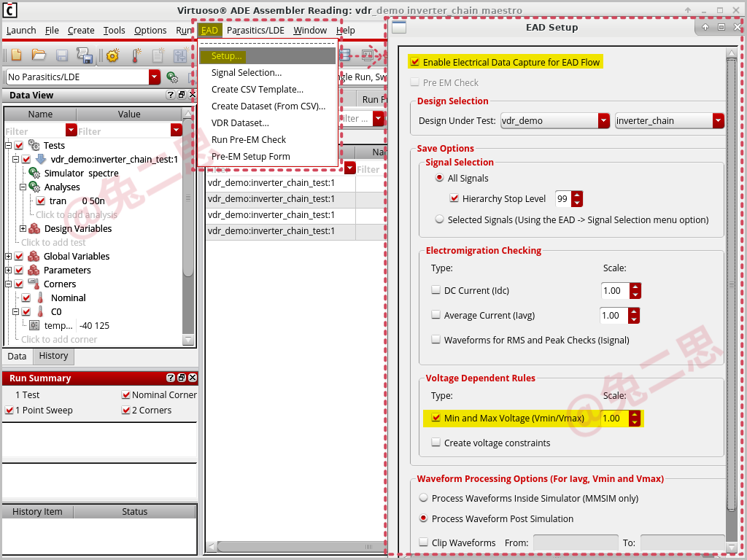The height and width of the screenshot is (560, 747).
Task: Select Process Waveforms Inside Simulator radio
Action: coord(423,498)
